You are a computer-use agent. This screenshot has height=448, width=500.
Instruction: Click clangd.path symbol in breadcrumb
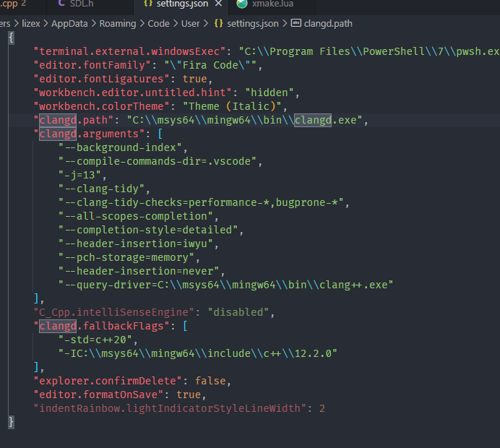pyautogui.click(x=328, y=24)
